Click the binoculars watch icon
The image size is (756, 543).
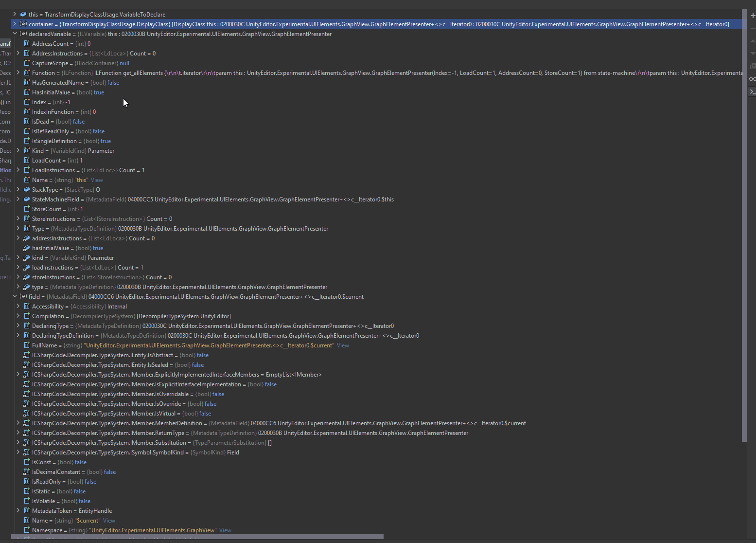(x=753, y=78)
